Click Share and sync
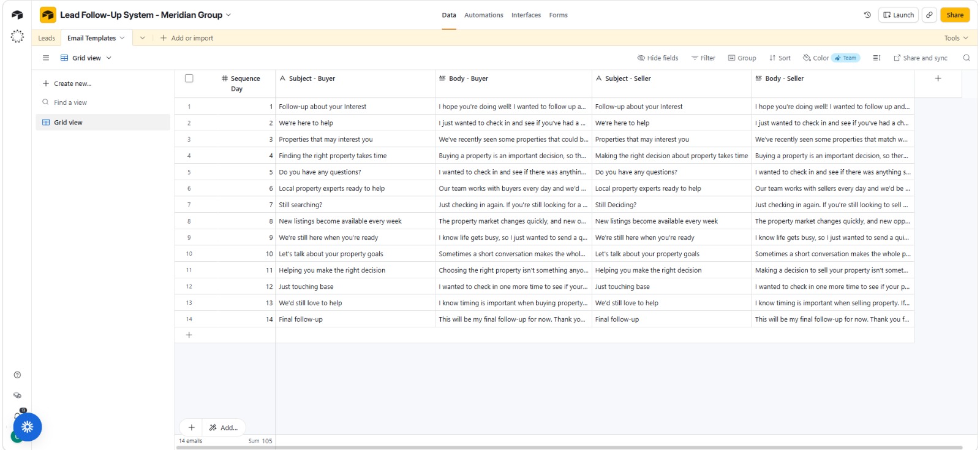980x450 pixels. [921, 58]
